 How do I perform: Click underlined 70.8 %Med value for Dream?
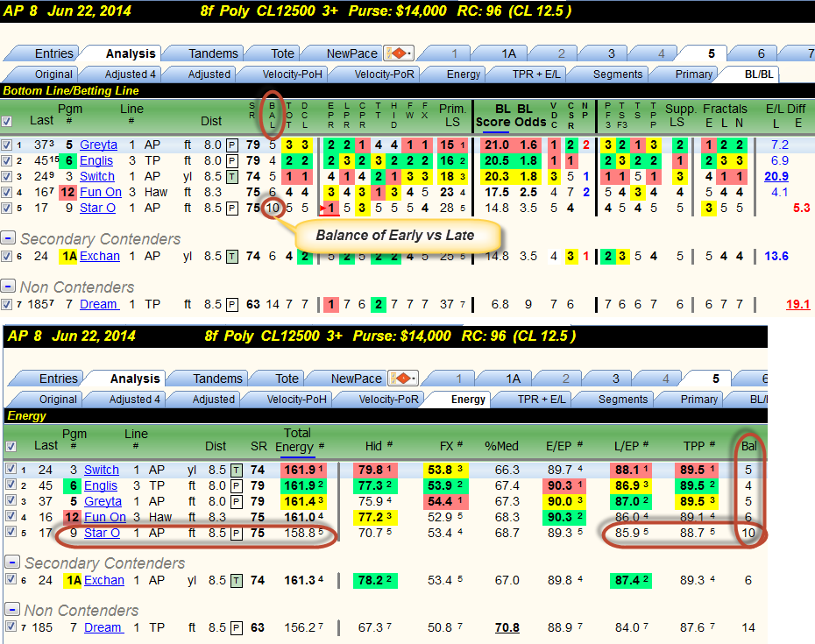pyautogui.click(x=507, y=628)
